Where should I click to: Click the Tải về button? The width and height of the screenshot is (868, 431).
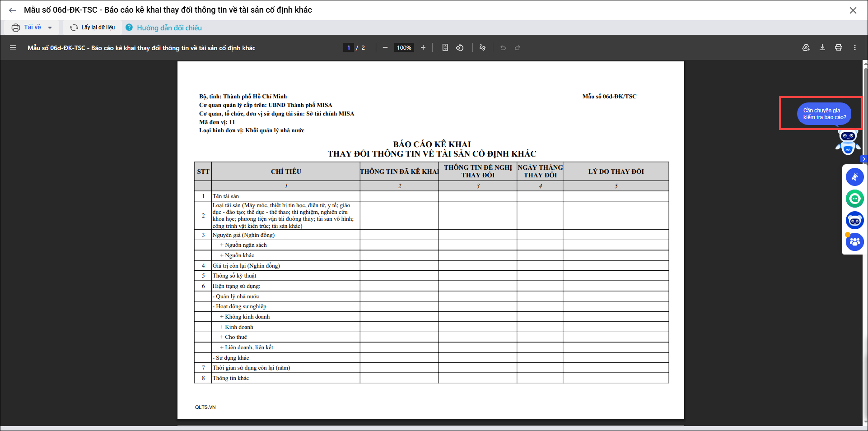[27, 28]
